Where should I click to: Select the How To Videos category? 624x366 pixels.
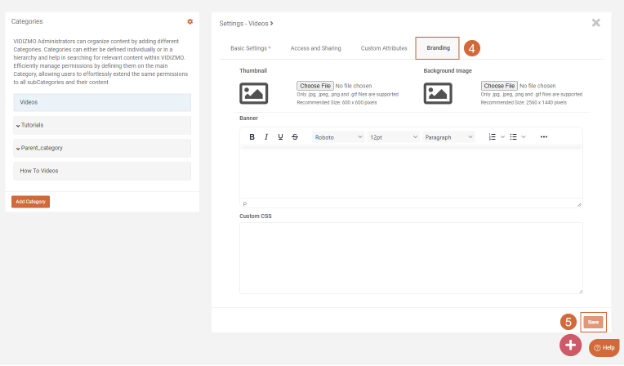point(102,171)
